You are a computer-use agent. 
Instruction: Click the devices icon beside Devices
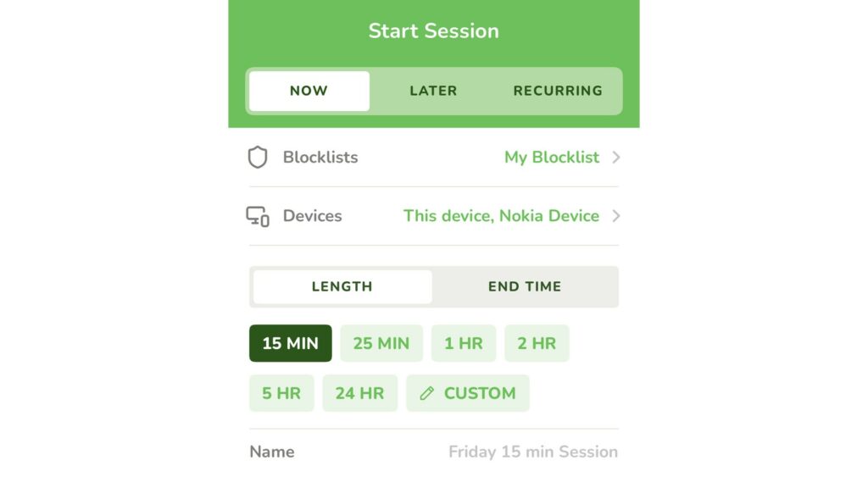point(258,216)
